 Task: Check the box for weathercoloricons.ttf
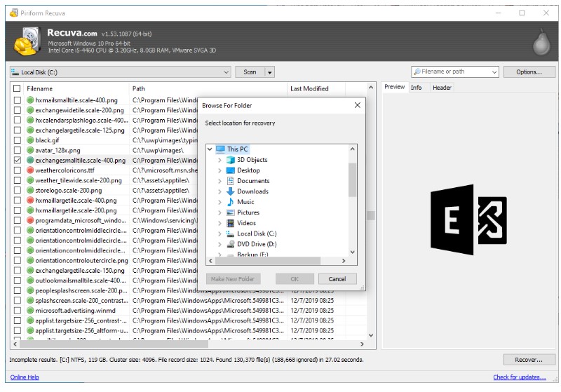(x=17, y=170)
